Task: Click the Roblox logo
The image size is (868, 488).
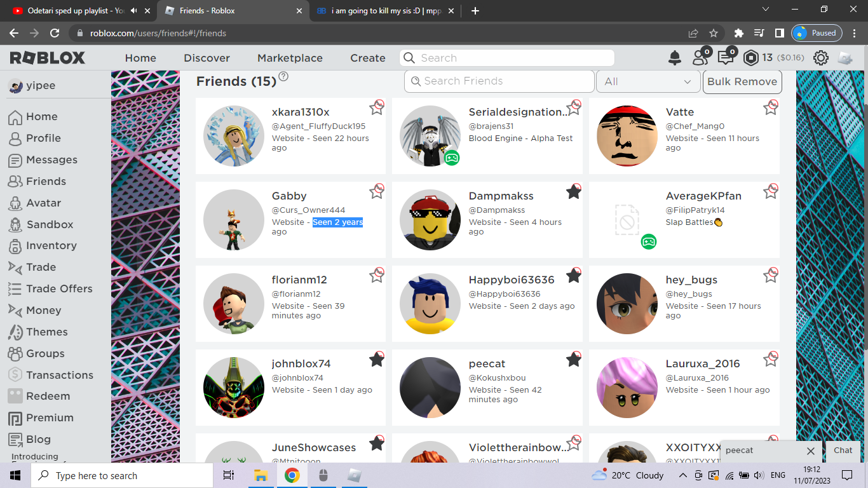Action: pyautogui.click(x=48, y=58)
